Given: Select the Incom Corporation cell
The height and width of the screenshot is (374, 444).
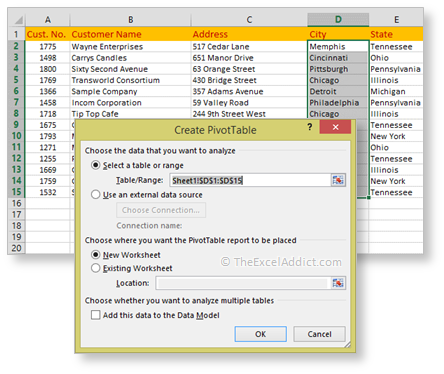Looking at the screenshot, I should (x=130, y=103).
